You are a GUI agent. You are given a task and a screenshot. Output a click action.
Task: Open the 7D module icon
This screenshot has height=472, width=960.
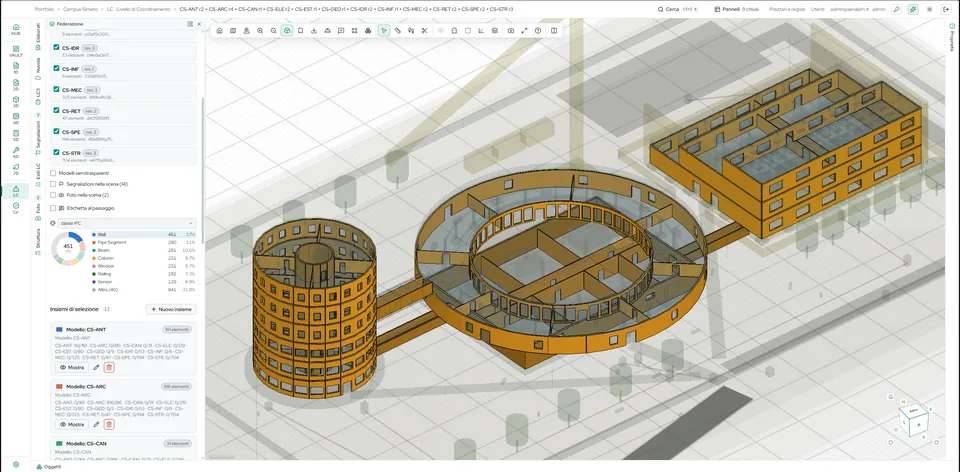click(x=15, y=169)
